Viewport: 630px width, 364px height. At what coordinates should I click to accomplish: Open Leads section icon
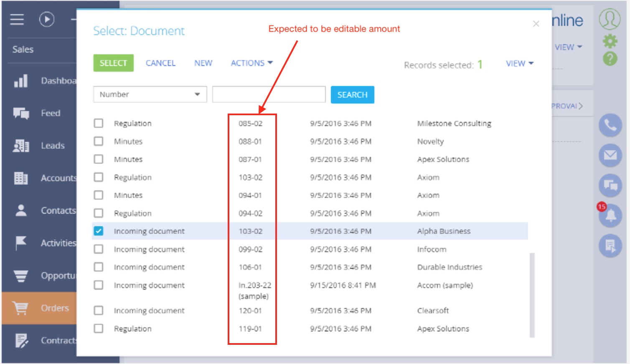21,146
